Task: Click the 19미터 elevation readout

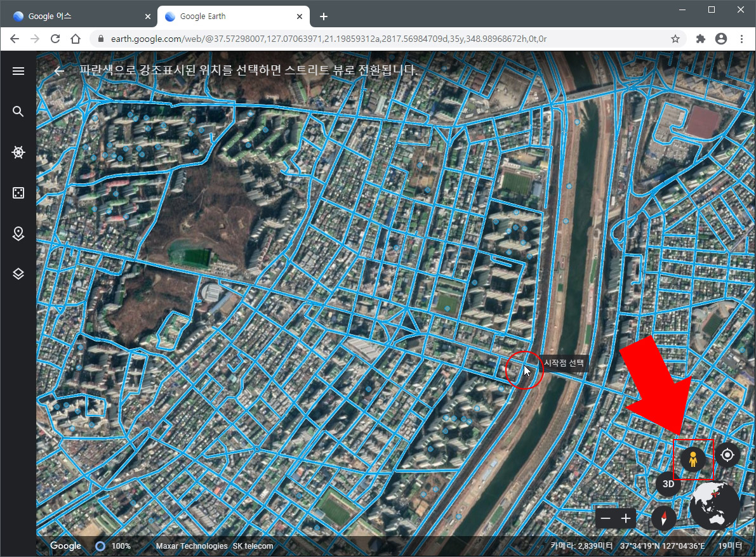Action: click(x=730, y=546)
